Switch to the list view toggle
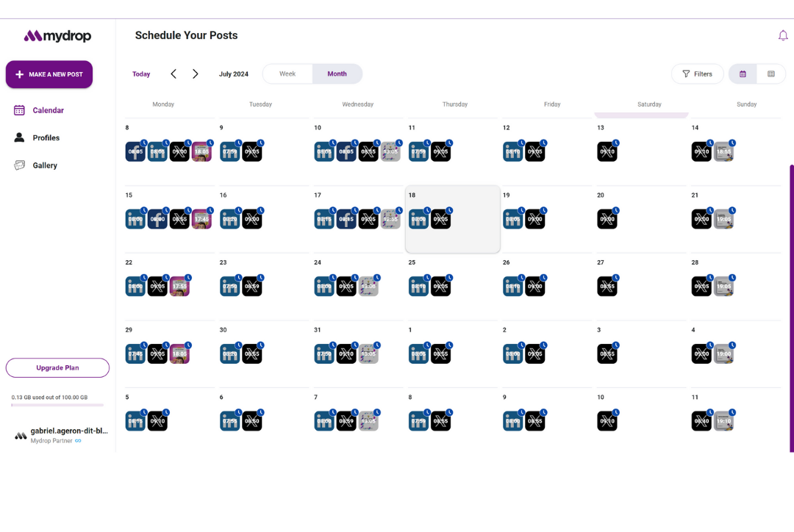 [x=771, y=73]
